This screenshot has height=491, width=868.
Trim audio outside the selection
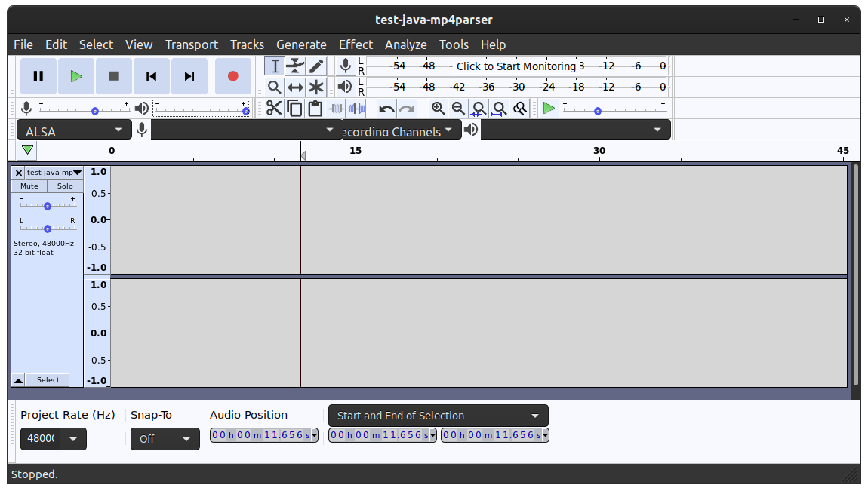pos(336,109)
